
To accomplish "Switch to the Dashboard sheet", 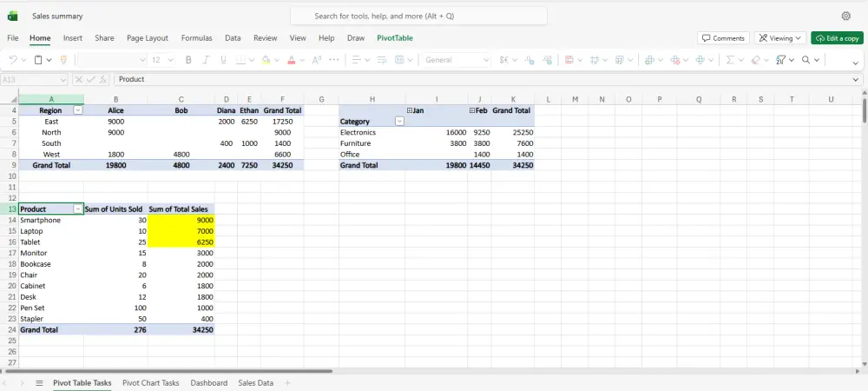I will [x=208, y=382].
